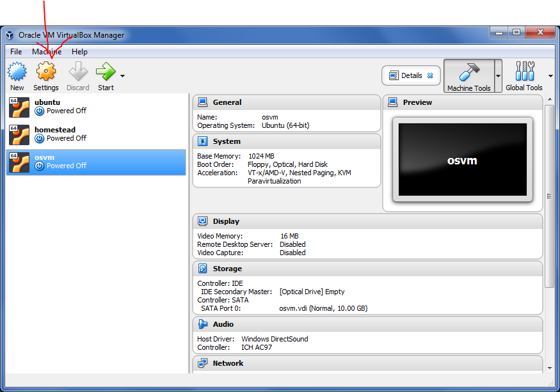560x392 pixels.
Task: Open the Help menu
Action: [x=79, y=52]
